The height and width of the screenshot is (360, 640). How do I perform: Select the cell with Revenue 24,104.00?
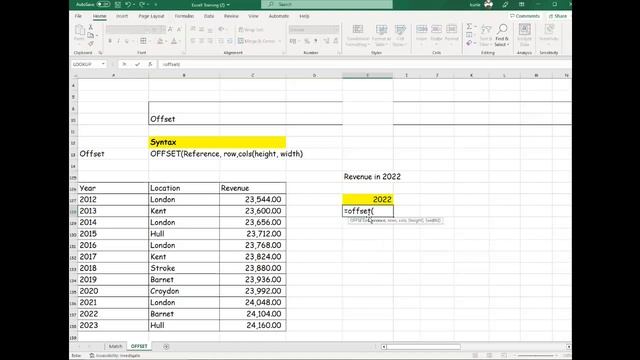252,313
